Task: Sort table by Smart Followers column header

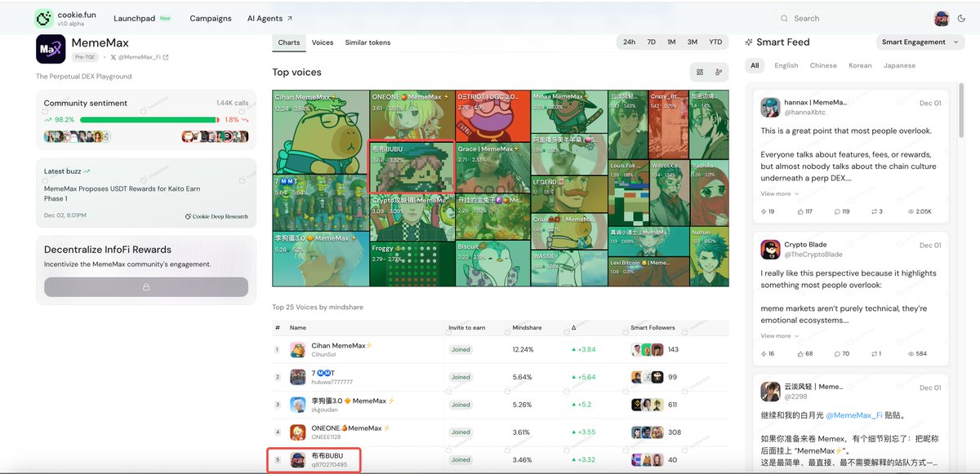Action: pyautogui.click(x=653, y=327)
